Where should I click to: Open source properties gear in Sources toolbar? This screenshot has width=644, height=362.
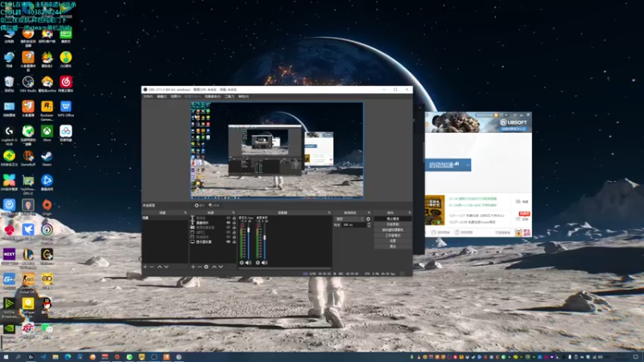click(x=206, y=267)
